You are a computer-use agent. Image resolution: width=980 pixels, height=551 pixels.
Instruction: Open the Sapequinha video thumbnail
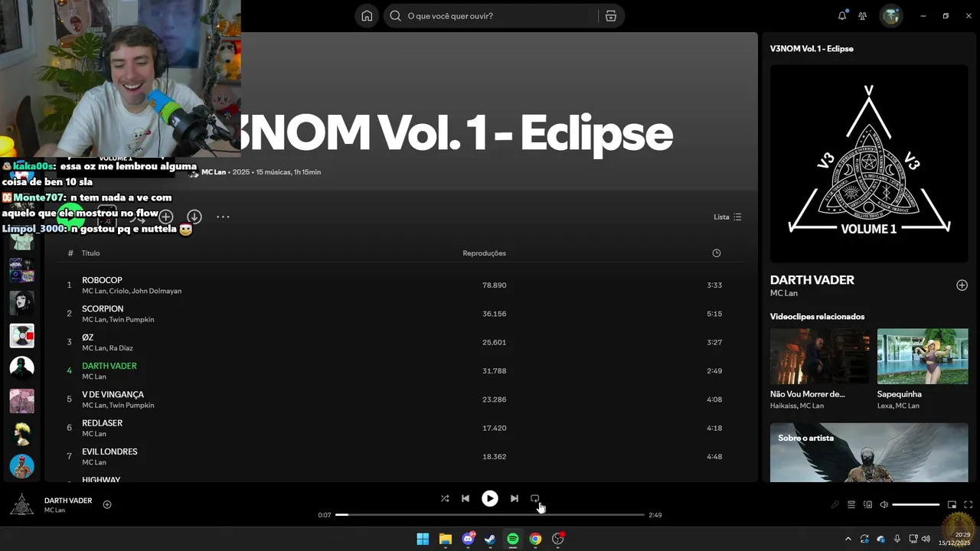(923, 357)
